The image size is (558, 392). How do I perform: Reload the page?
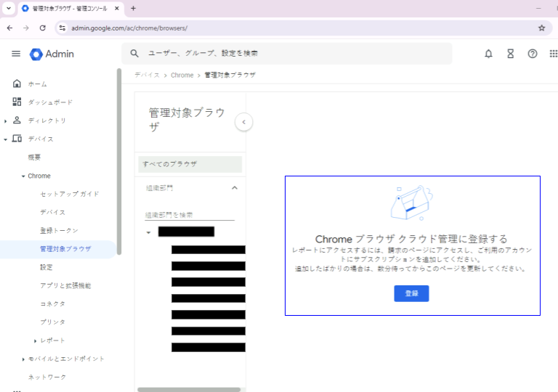[x=43, y=28]
